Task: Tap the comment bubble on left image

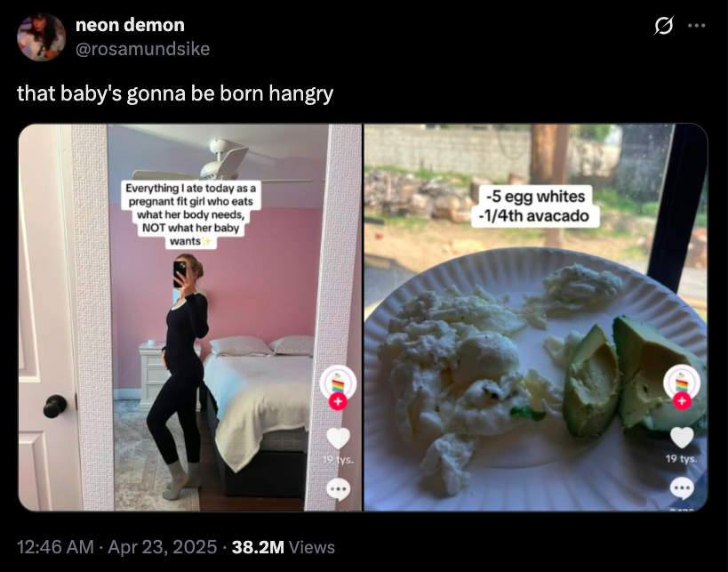Action: point(338,489)
